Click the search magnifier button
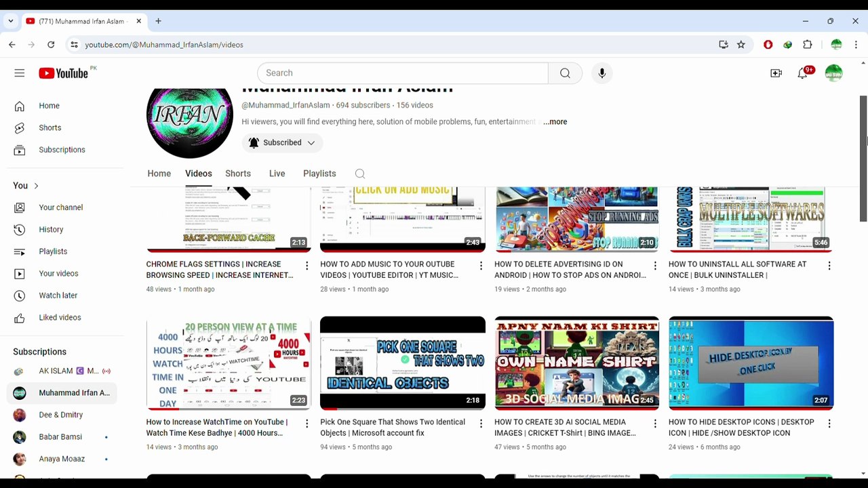This screenshot has width=868, height=488. (x=565, y=73)
